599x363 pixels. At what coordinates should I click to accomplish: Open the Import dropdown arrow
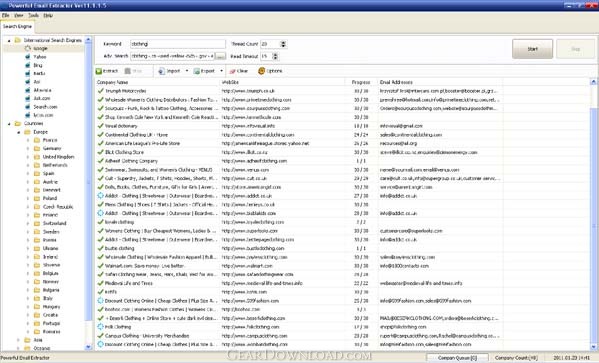187,71
